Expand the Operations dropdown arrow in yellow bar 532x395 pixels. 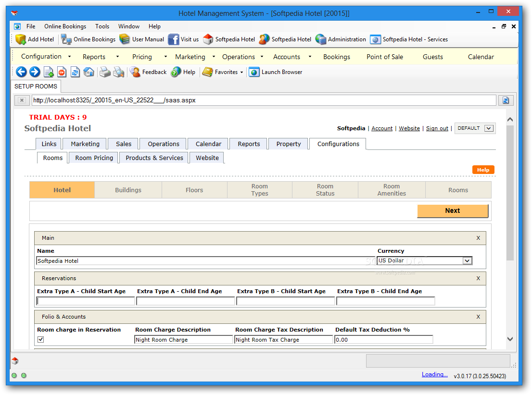pos(262,57)
